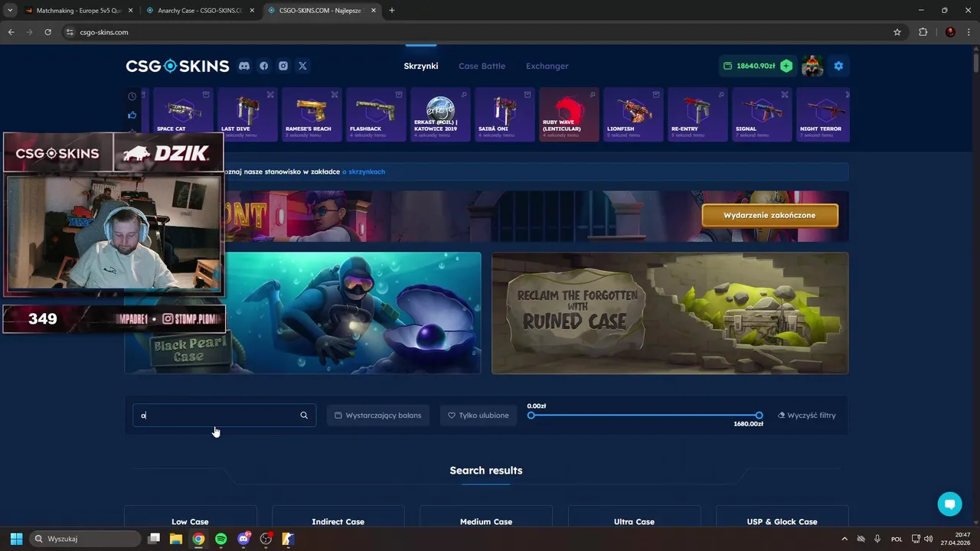The height and width of the screenshot is (551, 980).
Task: Open File Explorer from taskbar
Action: pyautogui.click(x=175, y=539)
